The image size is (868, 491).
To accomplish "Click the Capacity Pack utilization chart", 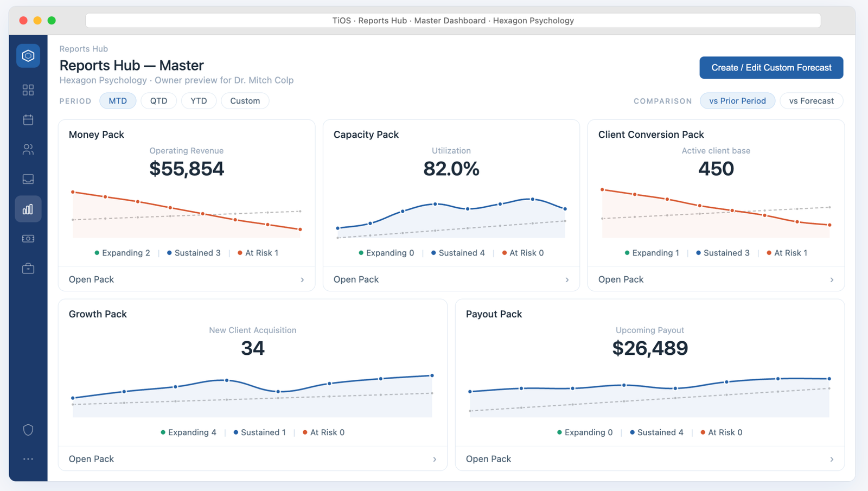I will coord(451,218).
